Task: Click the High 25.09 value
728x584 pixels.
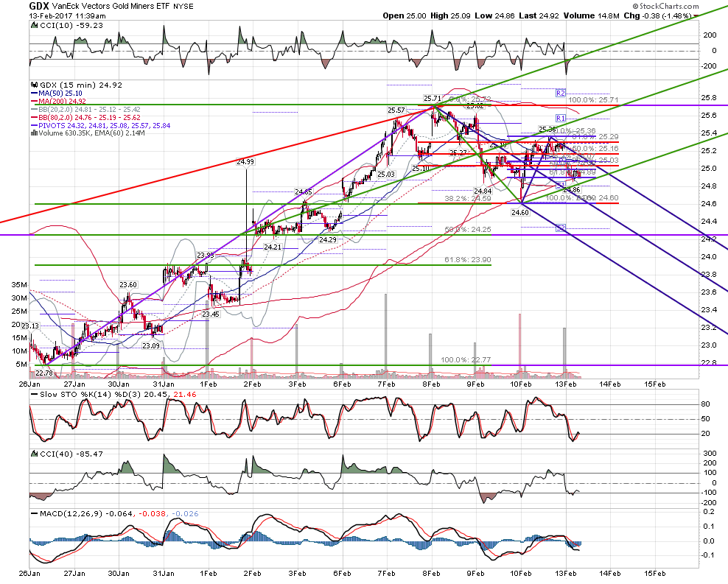Action: click(x=450, y=15)
